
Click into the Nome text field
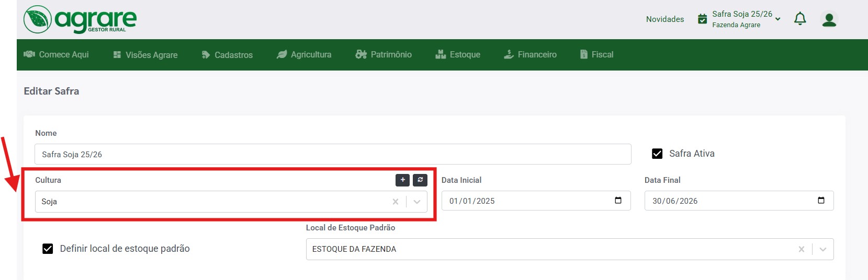point(333,154)
